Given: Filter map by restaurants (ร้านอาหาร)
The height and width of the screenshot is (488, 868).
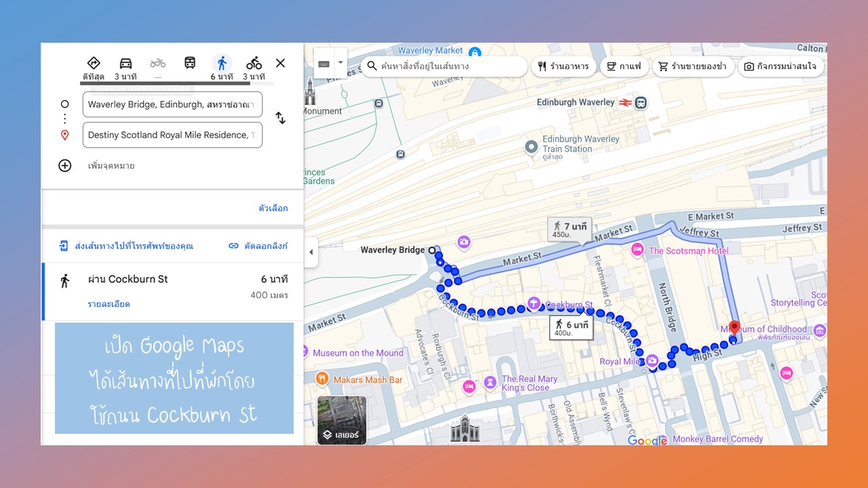Looking at the screenshot, I should tap(564, 66).
